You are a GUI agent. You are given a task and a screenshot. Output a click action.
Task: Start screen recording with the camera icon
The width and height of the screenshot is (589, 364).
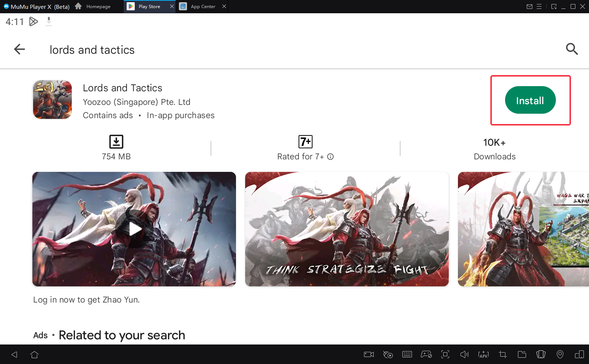368,354
